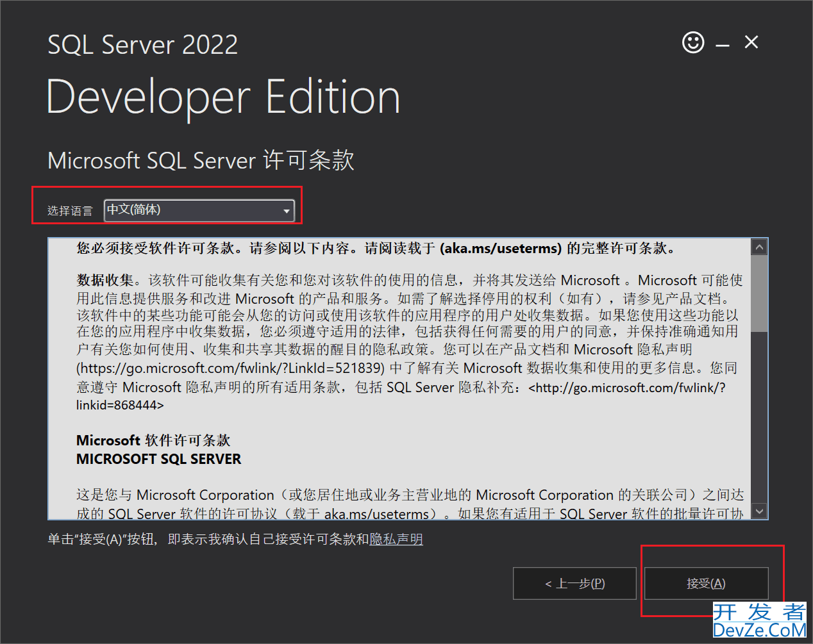Viewport: 813px width, 644px height.
Task: Minimize the SQL Server installer window
Action: (x=723, y=45)
